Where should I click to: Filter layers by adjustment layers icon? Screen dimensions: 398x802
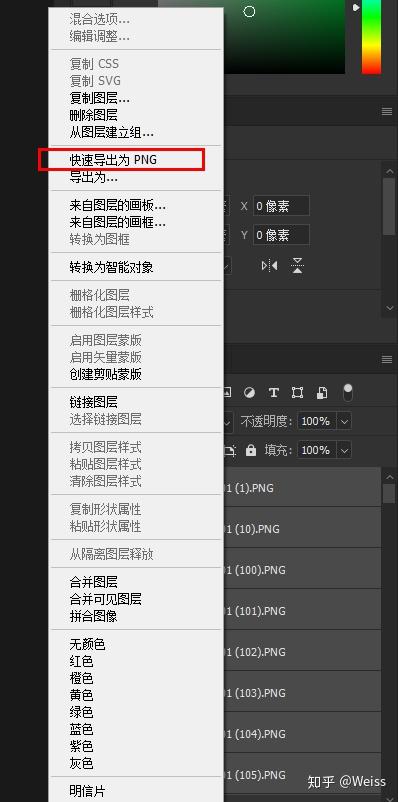click(249, 392)
